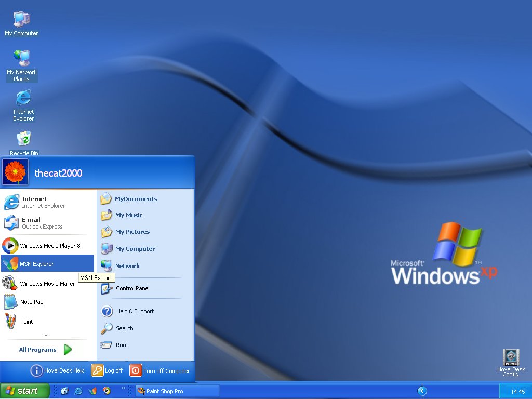This screenshot has width=532, height=399.
Task: Select Run from the Start menu
Action: pyautogui.click(x=120, y=345)
